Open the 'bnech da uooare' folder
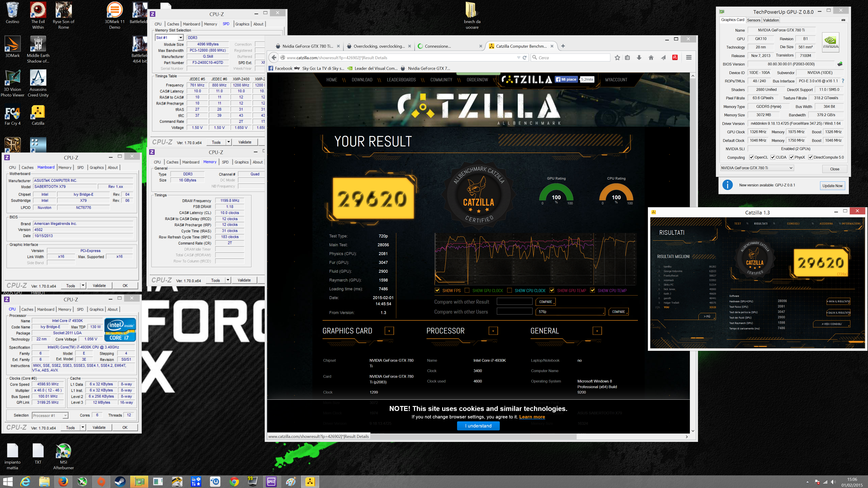Viewport: 868px width, 488px height. coord(472,15)
